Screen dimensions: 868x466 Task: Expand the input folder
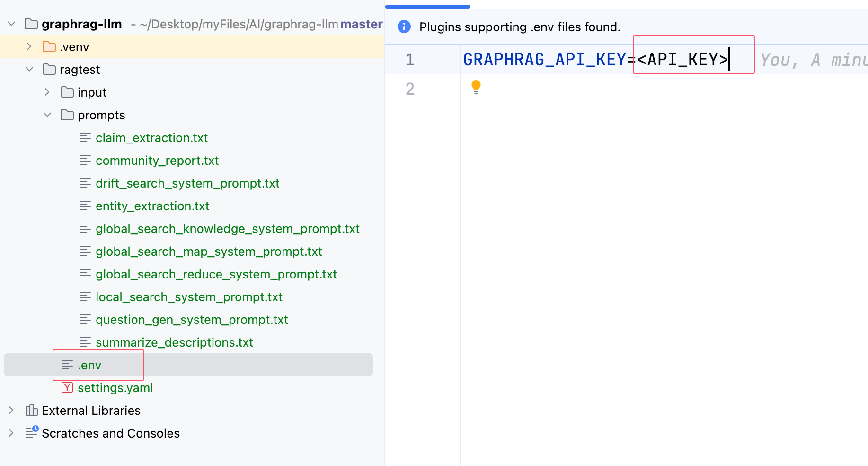(47, 92)
